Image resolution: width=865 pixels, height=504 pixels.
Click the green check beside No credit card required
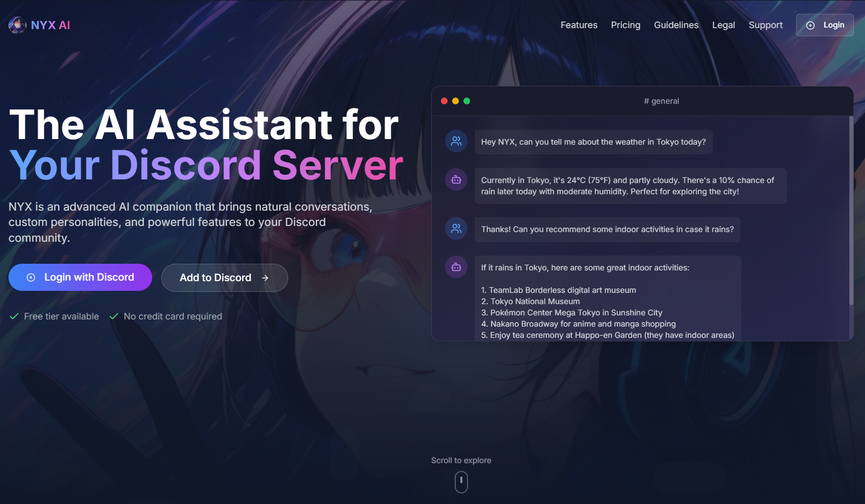(114, 317)
